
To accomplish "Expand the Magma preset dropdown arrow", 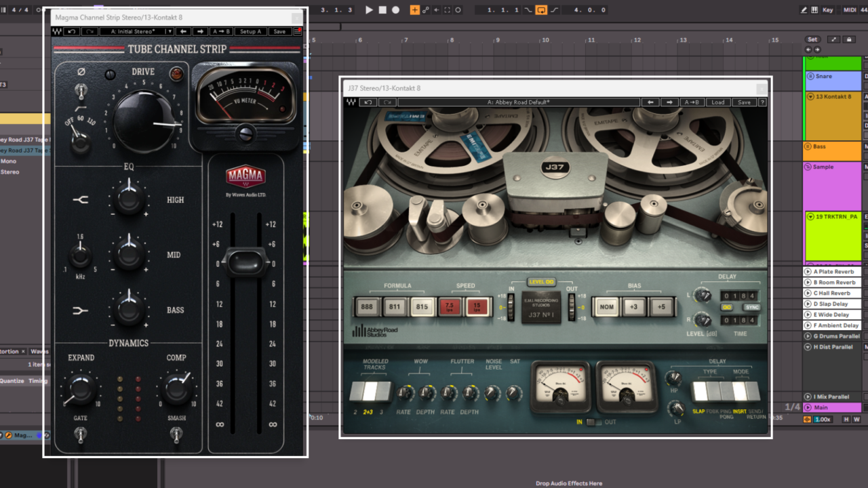I will tap(170, 32).
